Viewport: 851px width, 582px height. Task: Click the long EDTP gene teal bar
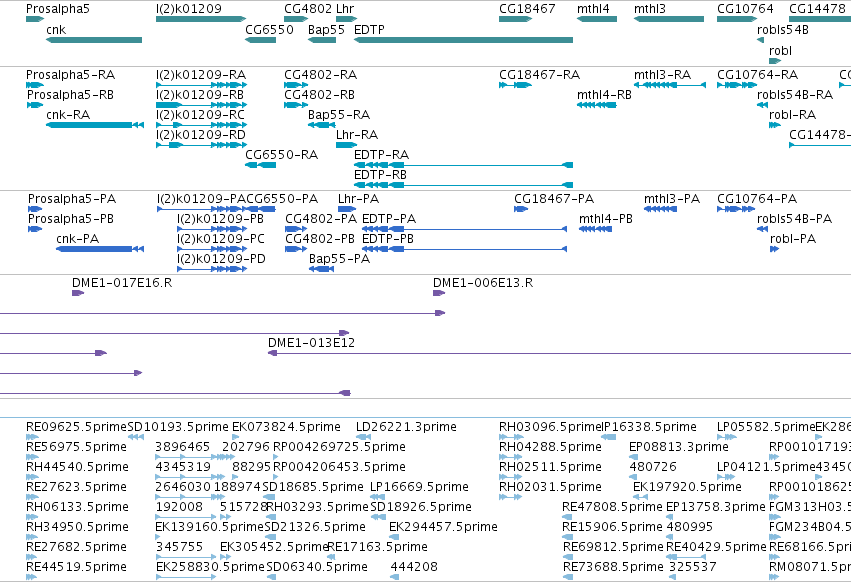coord(463,40)
